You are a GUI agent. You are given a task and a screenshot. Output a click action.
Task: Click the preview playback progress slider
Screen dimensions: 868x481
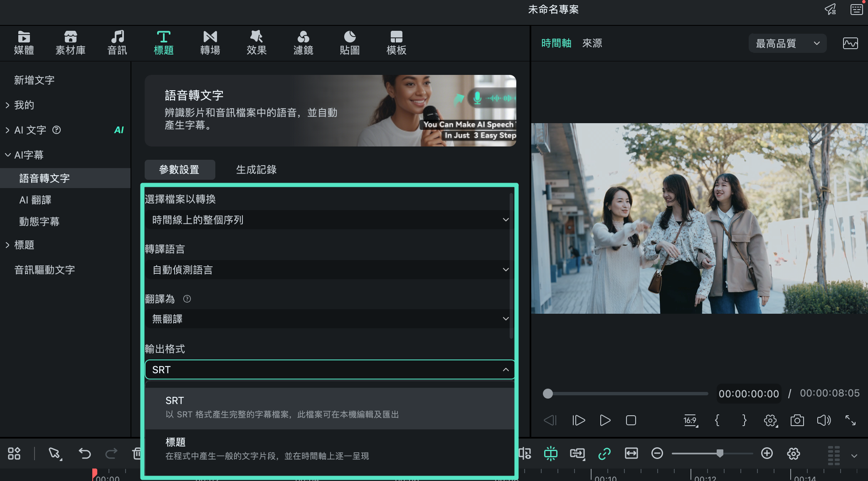pos(625,394)
